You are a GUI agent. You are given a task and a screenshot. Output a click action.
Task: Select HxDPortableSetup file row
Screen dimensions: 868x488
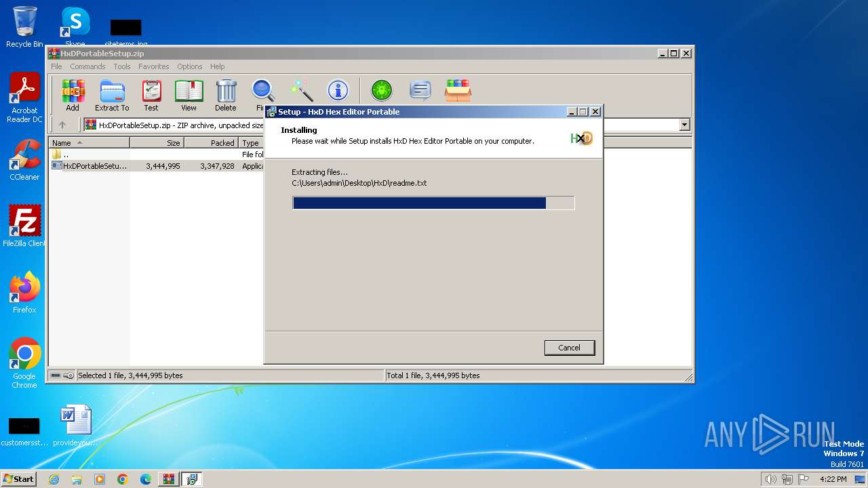[x=157, y=166]
